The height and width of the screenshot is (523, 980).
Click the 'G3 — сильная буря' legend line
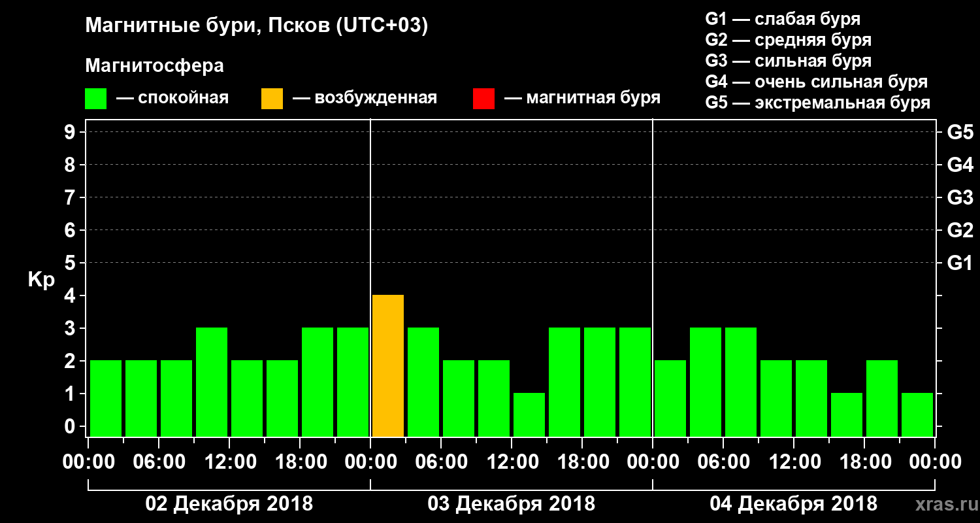click(788, 61)
